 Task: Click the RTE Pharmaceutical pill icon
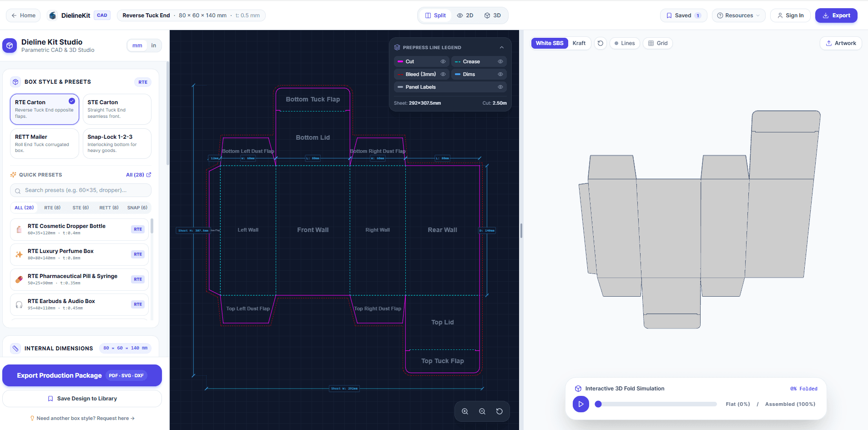point(19,279)
